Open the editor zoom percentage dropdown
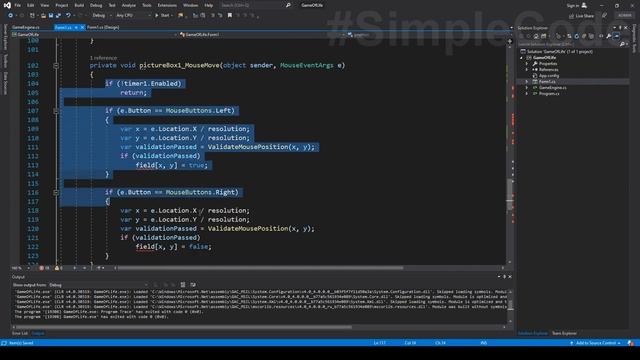 point(20,268)
